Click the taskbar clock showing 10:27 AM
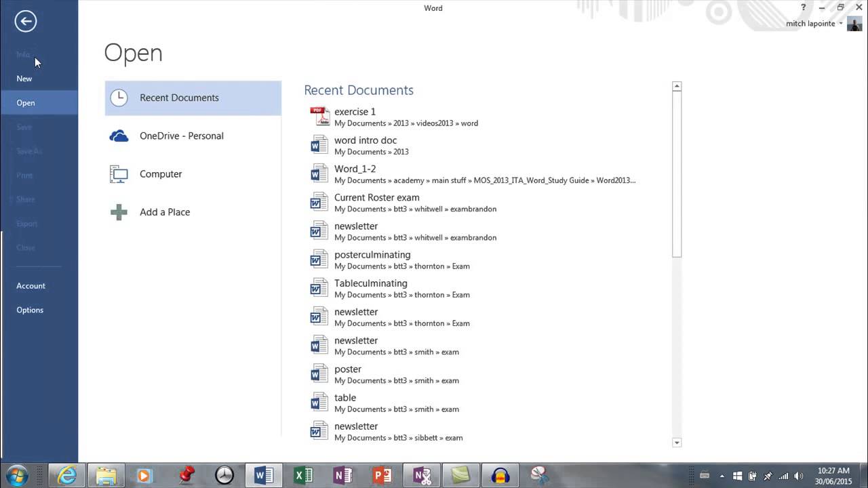868x488 pixels. 834,476
